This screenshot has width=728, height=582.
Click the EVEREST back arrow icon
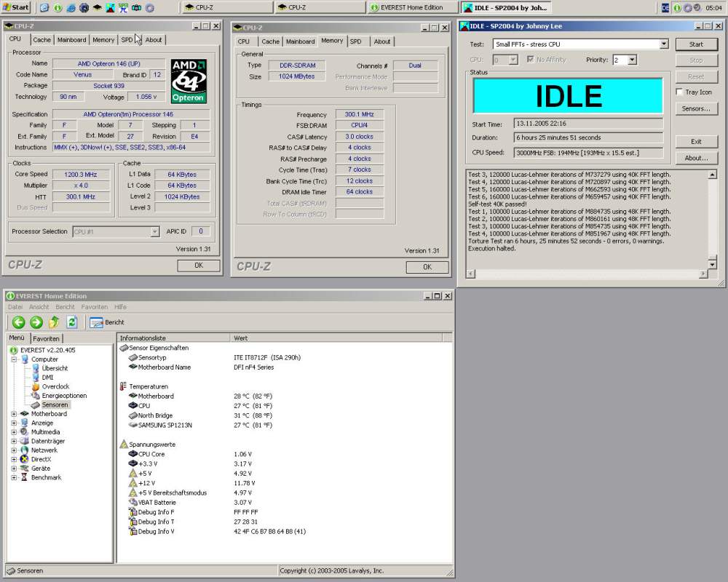point(19,322)
